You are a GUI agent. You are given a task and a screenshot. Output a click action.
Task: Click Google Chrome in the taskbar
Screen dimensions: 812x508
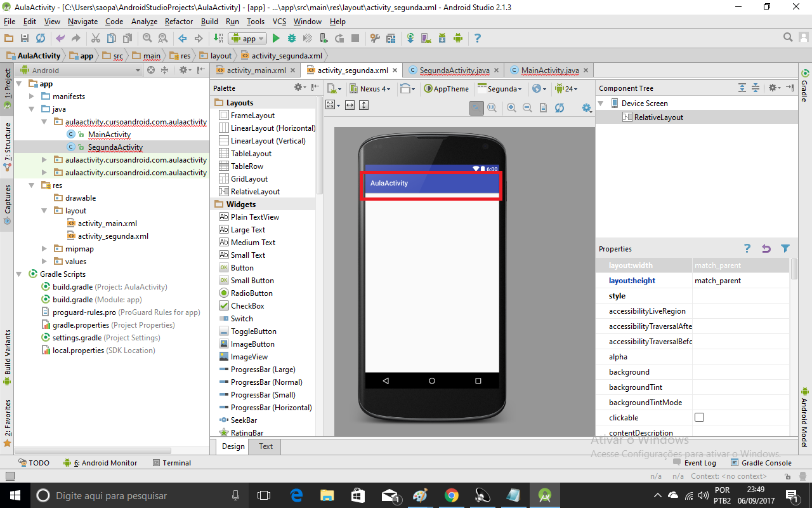coord(451,495)
